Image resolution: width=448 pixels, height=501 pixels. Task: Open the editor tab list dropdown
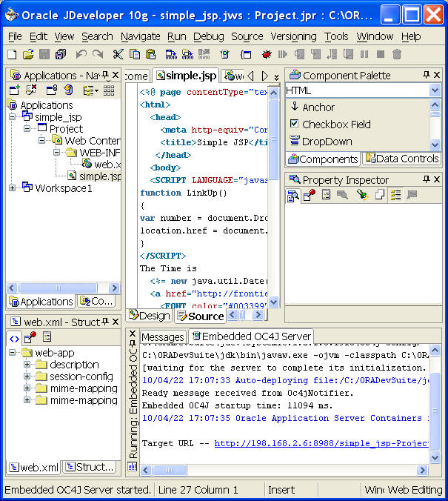276,76
